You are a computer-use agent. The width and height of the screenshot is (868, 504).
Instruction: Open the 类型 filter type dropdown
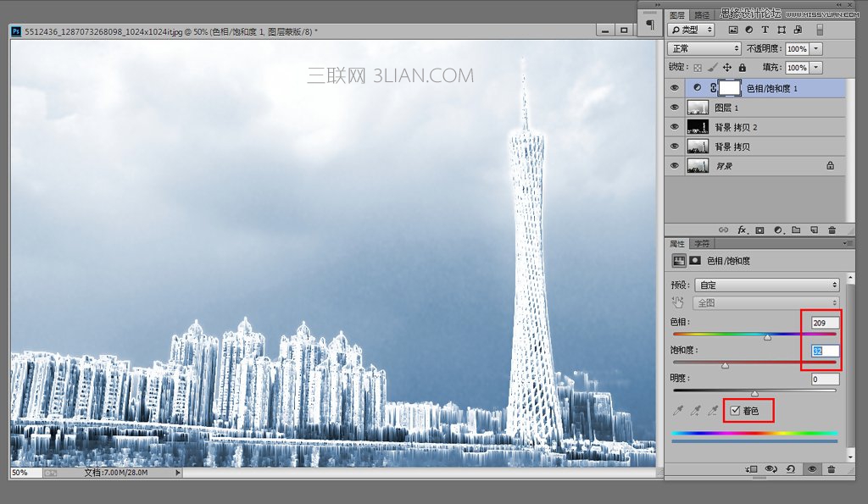click(691, 30)
